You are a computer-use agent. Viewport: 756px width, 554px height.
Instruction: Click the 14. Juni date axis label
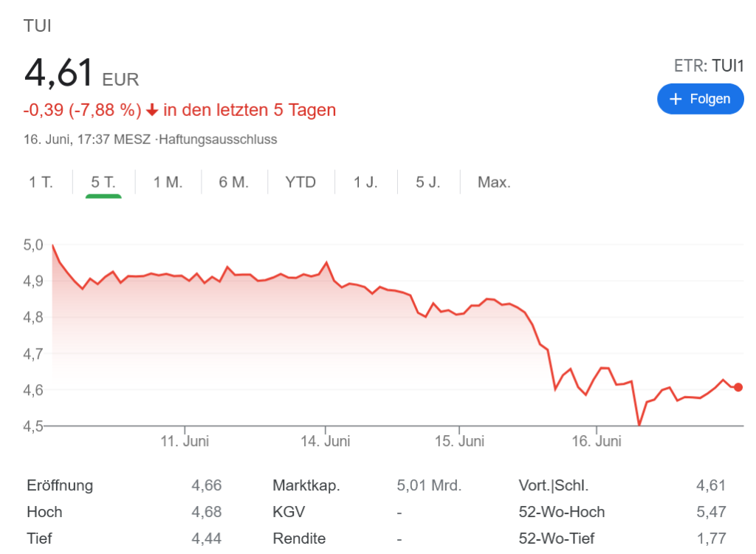click(x=326, y=441)
